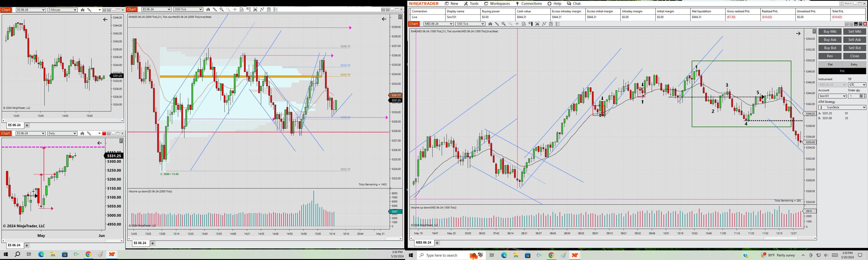Open properties list icon in 2000 Tick chart

point(276,9)
